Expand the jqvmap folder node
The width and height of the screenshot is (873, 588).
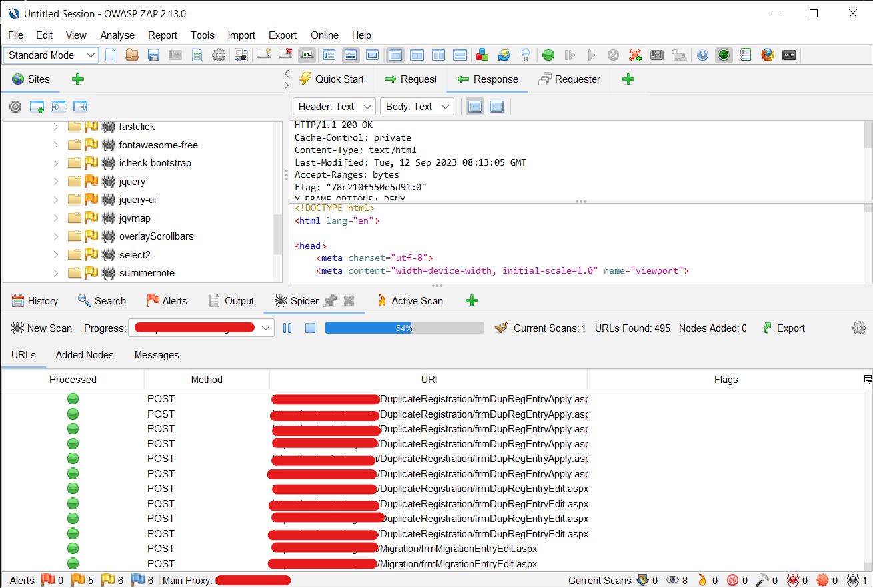point(55,218)
